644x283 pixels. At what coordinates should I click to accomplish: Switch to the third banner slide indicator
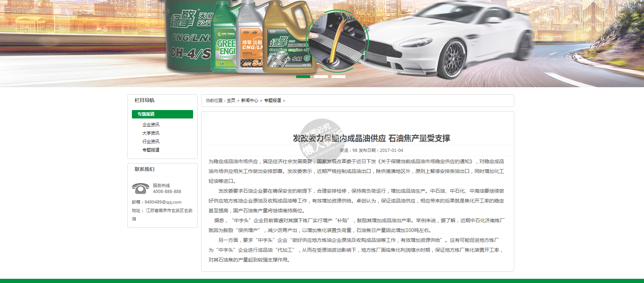tap(338, 76)
